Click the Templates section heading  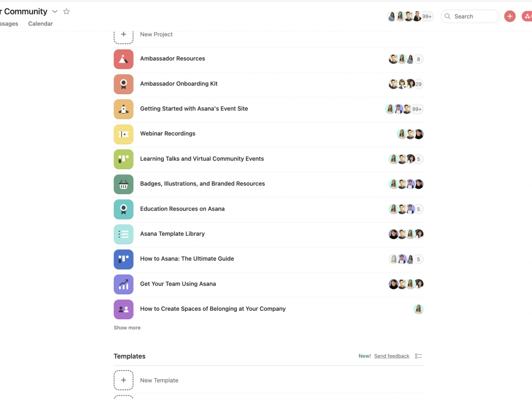(x=130, y=356)
